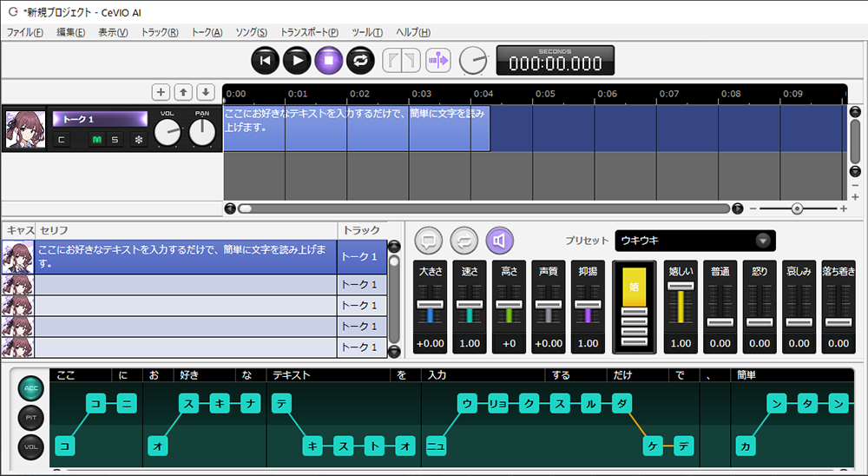Adjust the 高さ slider
The width and height of the screenshot is (868, 476).
[509, 305]
